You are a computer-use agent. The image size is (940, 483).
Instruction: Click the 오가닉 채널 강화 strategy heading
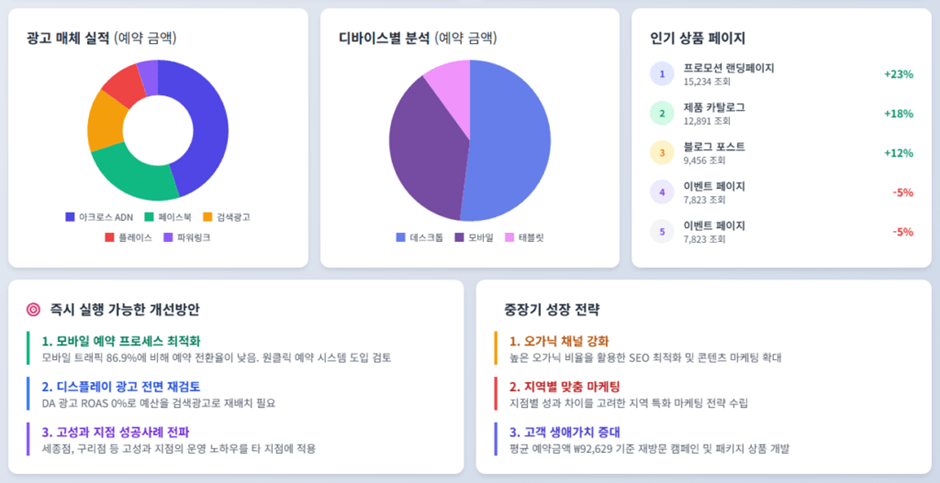click(x=559, y=341)
